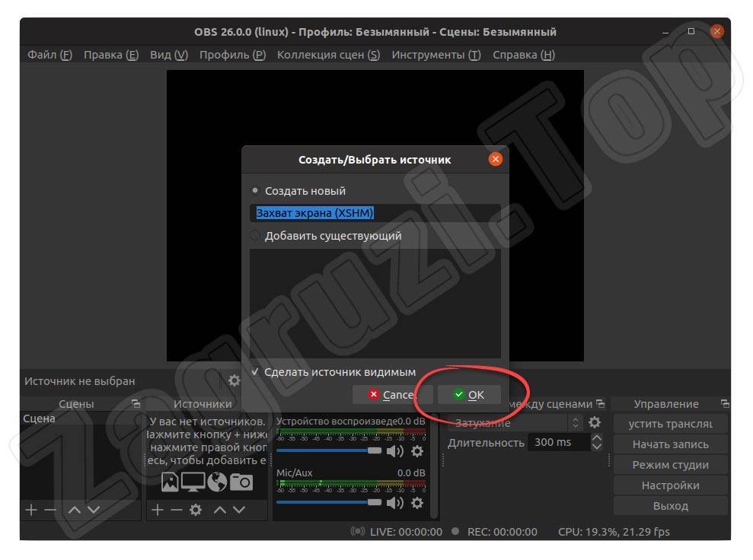Click the Длительность 300 ms field
Screen dimensions: 753x560
(559, 442)
